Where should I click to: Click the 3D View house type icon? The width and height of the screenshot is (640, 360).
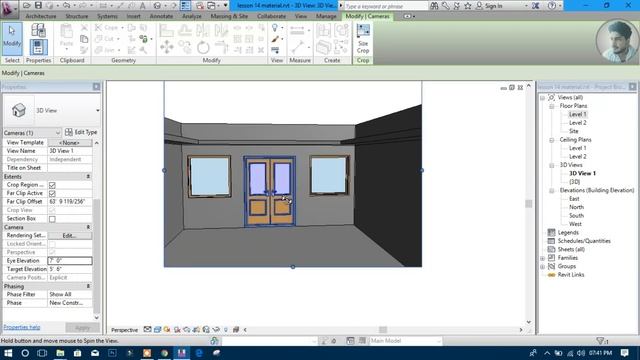(x=19, y=110)
